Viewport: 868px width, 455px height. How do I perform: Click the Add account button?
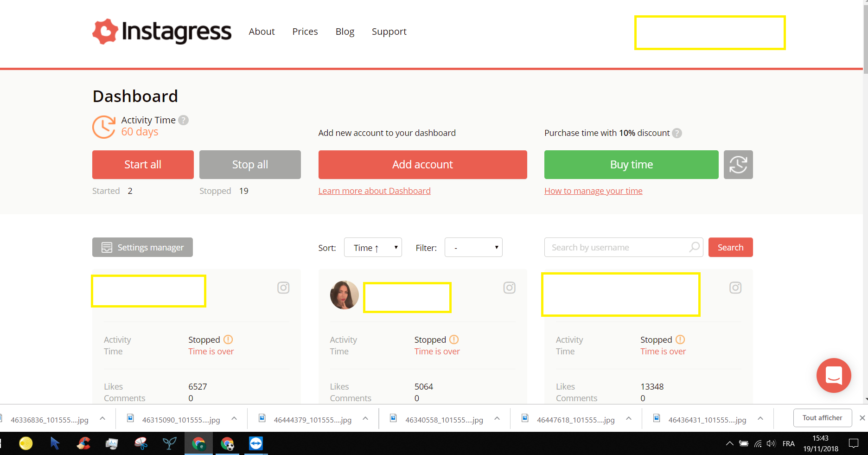[x=423, y=165]
